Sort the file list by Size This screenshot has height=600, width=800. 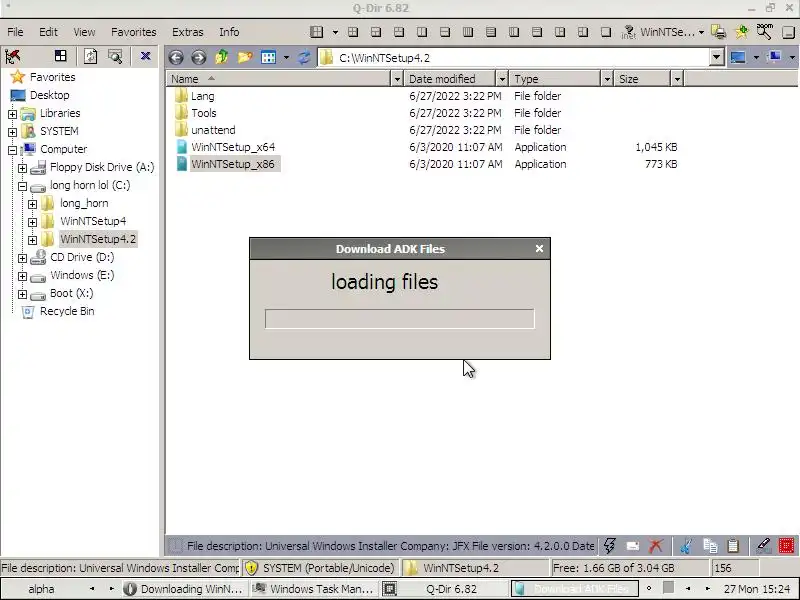[x=642, y=79]
